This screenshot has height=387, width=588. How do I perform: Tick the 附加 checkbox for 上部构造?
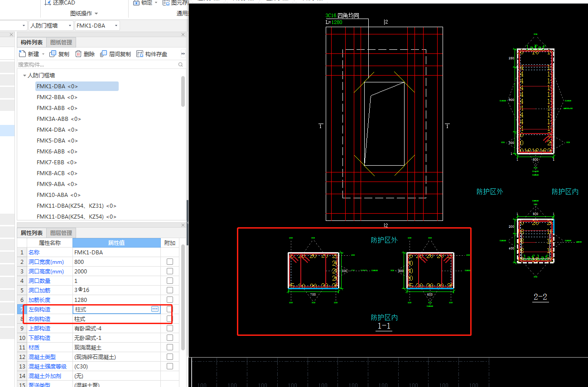point(170,328)
